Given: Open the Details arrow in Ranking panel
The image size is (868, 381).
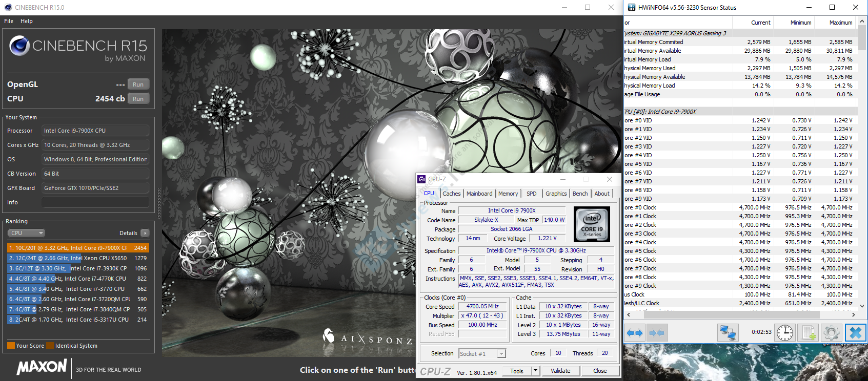Looking at the screenshot, I should pos(145,233).
